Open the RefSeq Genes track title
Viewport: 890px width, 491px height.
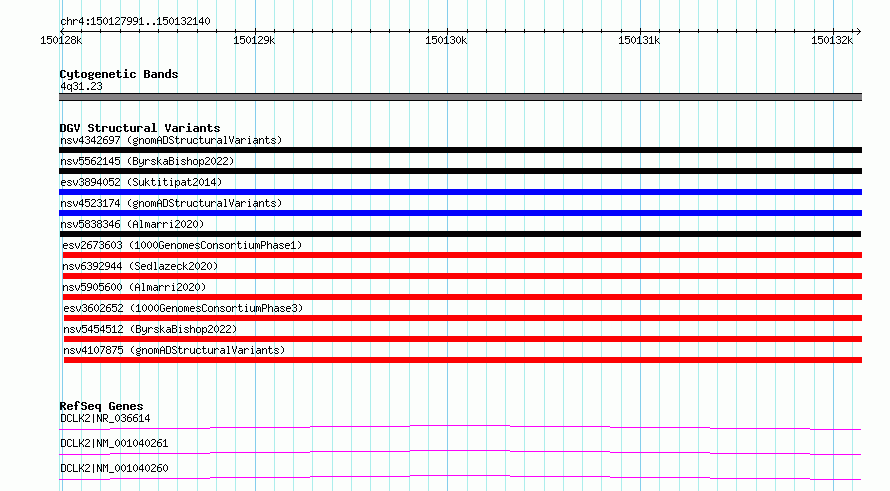click(x=101, y=406)
